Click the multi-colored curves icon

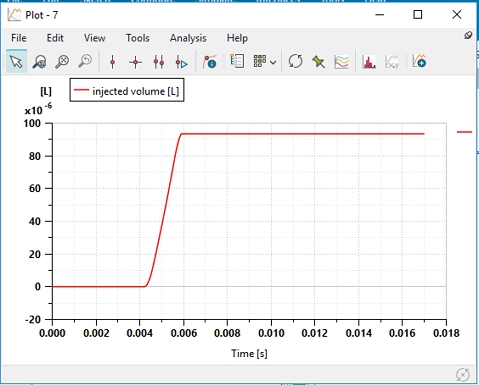pyautogui.click(x=341, y=62)
